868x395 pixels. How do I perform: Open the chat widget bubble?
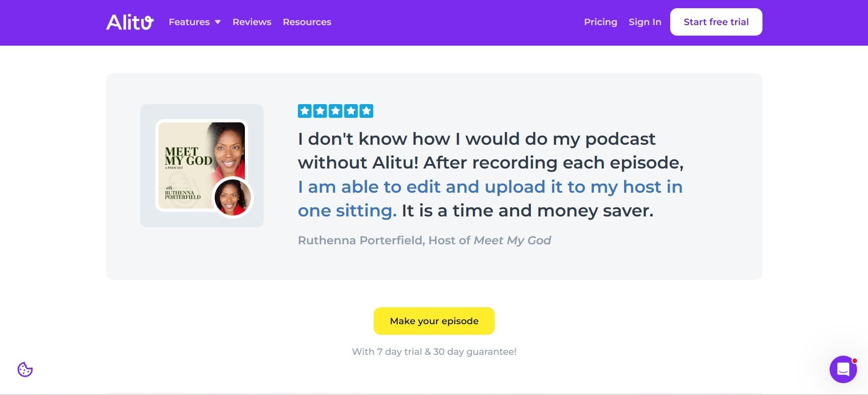(x=843, y=369)
